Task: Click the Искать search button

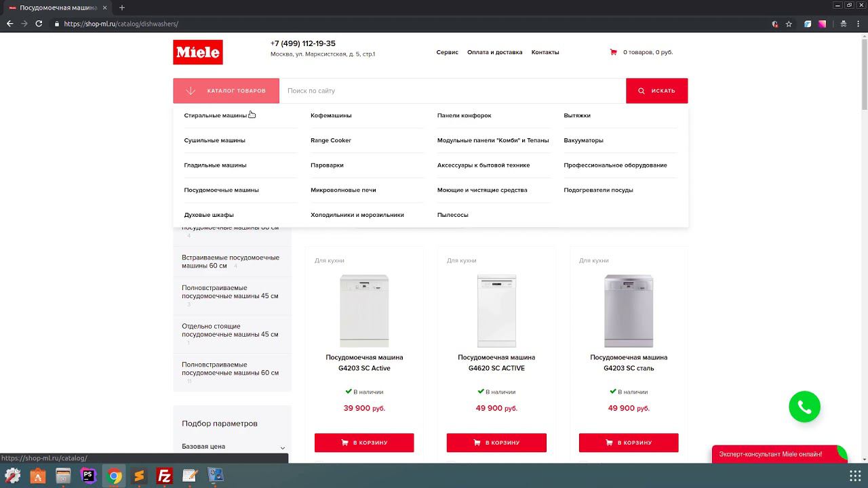Action: pos(656,91)
